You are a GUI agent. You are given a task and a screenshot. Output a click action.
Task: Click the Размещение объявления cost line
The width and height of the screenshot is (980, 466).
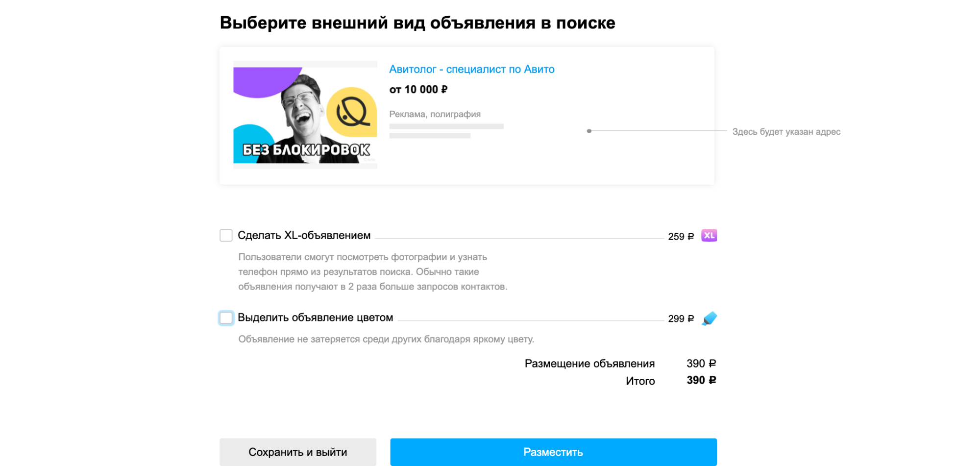point(620,364)
